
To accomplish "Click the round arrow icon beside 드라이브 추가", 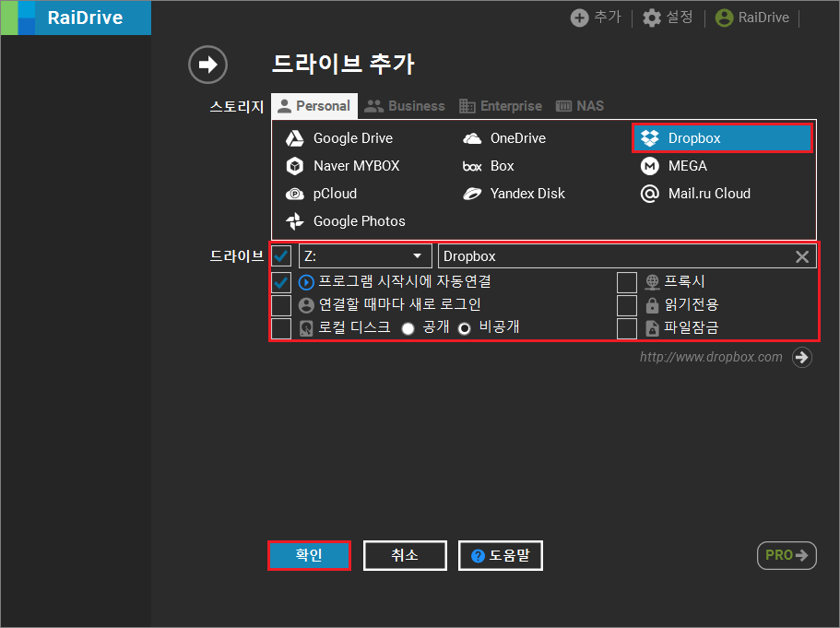I will coord(207,65).
